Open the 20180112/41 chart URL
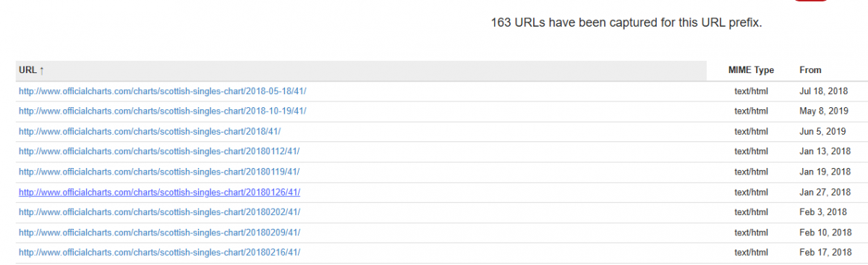The width and height of the screenshot is (868, 265). coord(159,151)
